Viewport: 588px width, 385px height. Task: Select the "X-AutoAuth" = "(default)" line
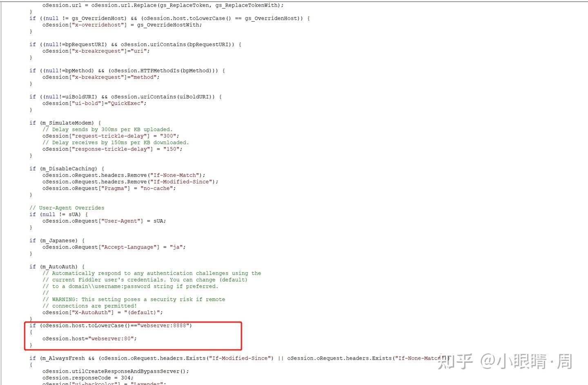point(102,313)
